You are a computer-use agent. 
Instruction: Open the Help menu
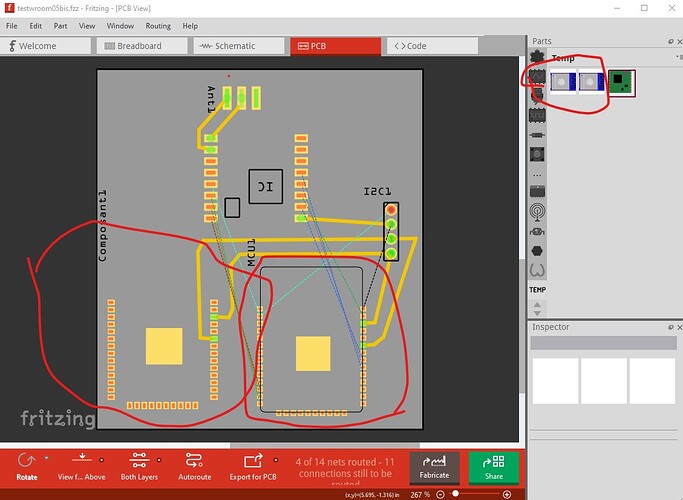tap(190, 26)
